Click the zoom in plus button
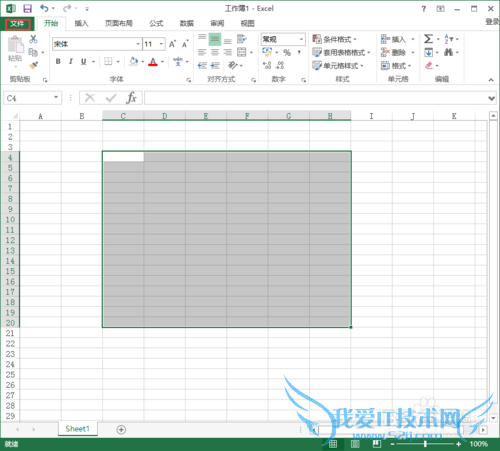The width and height of the screenshot is (500, 451). click(459, 444)
